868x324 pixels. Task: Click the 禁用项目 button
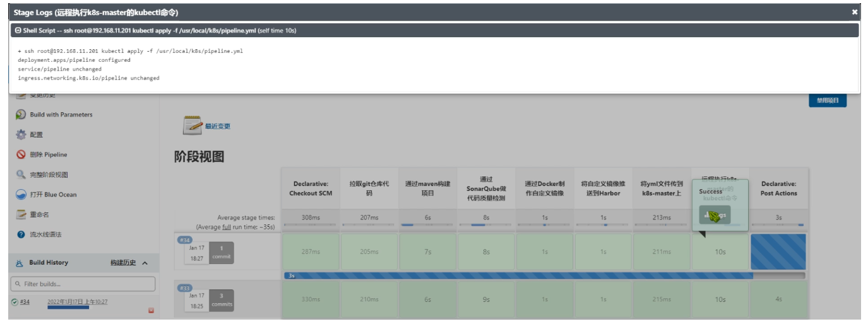coord(828,100)
